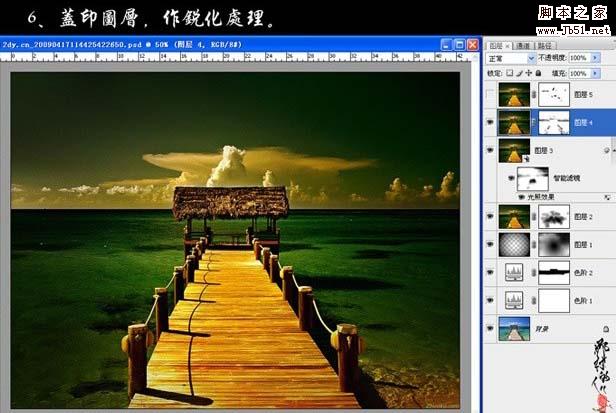
Task: Click the 智能滤镜 label
Action: (566, 178)
